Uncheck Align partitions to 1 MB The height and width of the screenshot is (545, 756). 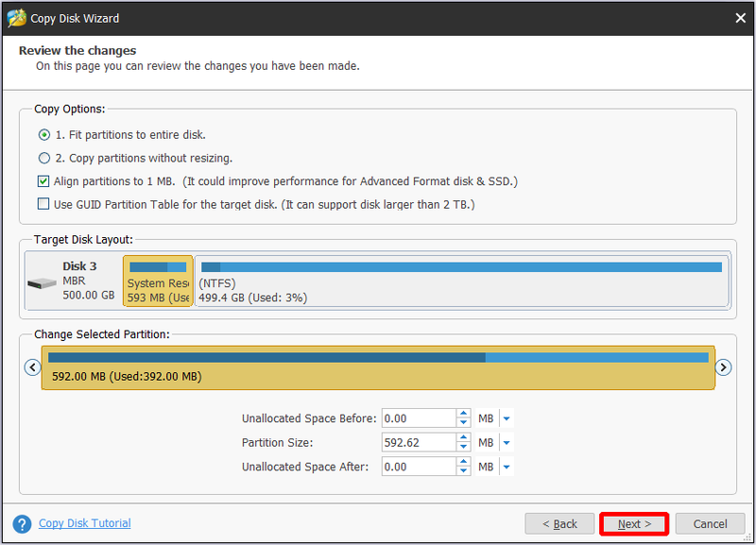[43, 181]
